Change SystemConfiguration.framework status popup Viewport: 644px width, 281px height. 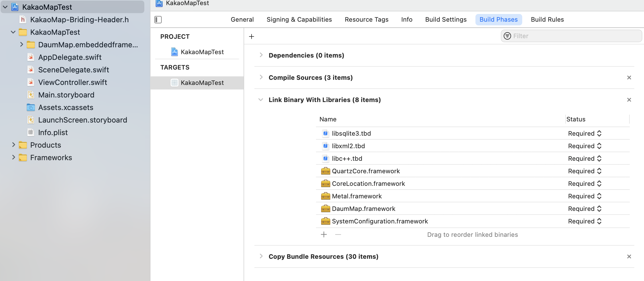point(585,221)
